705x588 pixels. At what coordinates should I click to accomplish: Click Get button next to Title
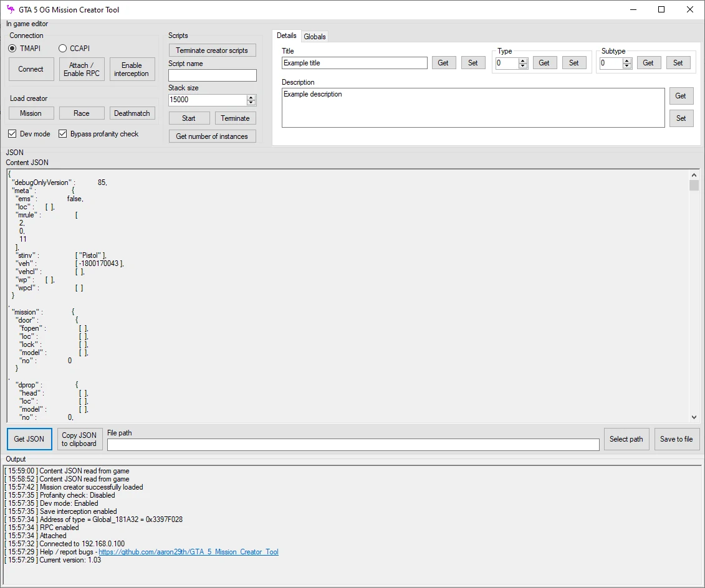point(444,63)
